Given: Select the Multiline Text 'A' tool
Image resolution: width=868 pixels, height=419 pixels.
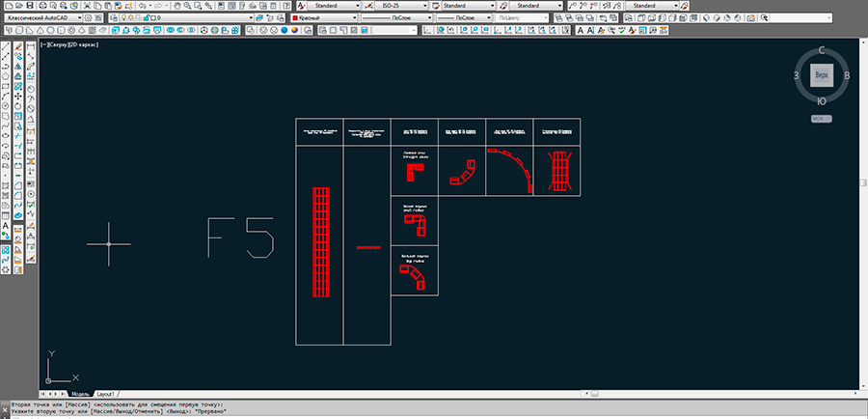Looking at the screenshot, I should (x=6, y=226).
